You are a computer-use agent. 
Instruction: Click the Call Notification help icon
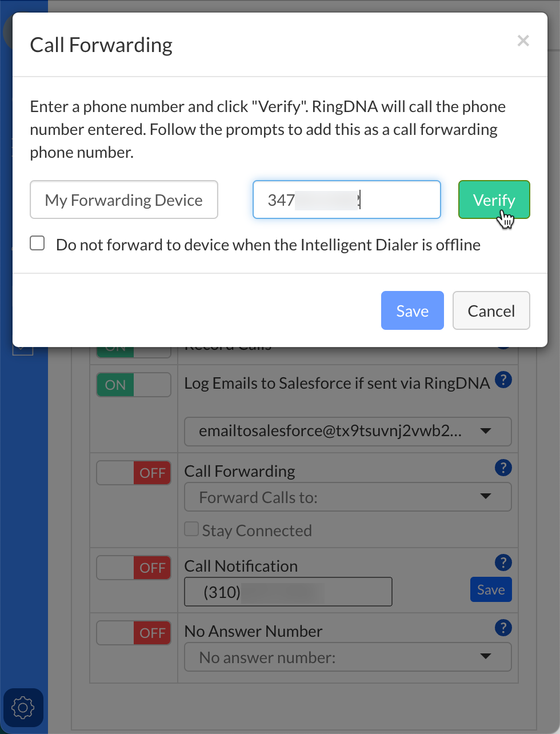coord(503,563)
